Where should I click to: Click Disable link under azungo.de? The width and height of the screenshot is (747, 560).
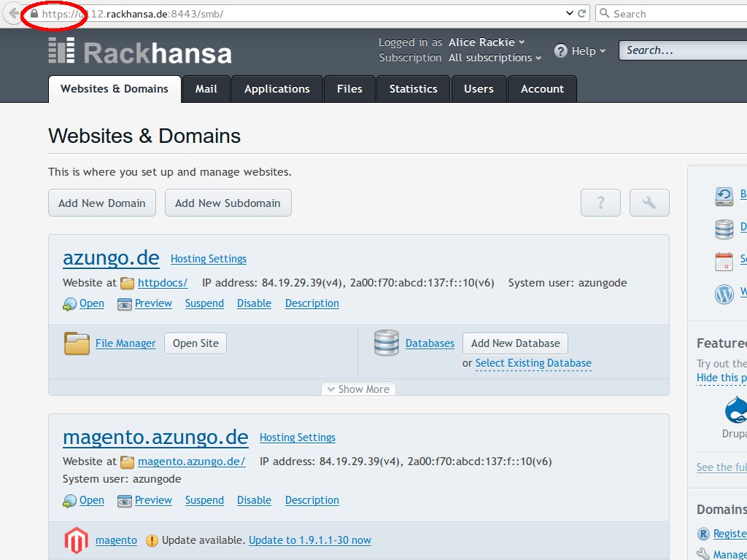[254, 303]
